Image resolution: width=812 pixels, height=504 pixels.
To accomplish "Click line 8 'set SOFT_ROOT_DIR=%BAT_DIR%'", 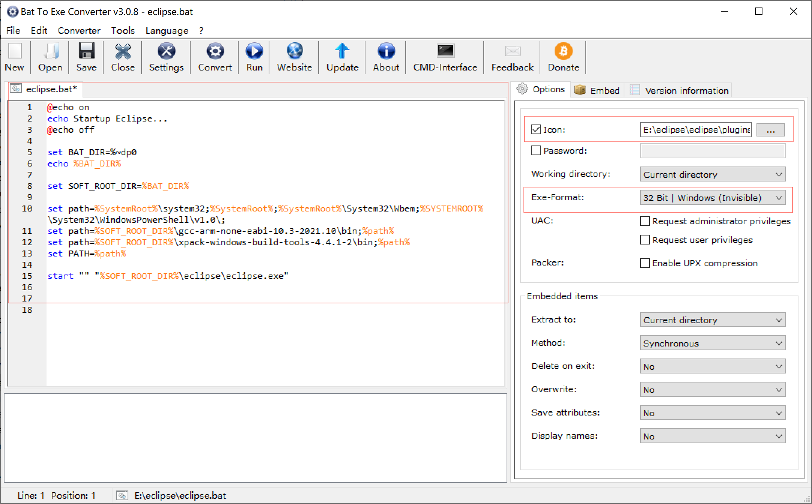I will [118, 186].
